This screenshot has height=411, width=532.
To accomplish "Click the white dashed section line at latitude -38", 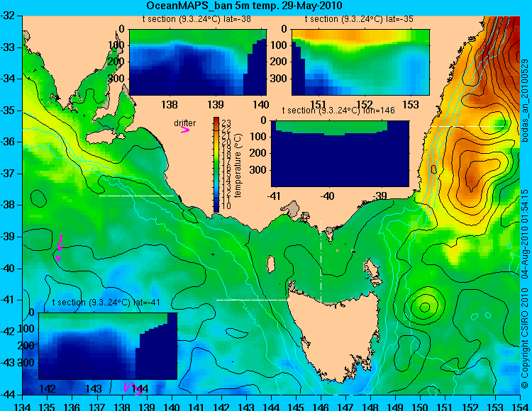I will click(x=136, y=196).
